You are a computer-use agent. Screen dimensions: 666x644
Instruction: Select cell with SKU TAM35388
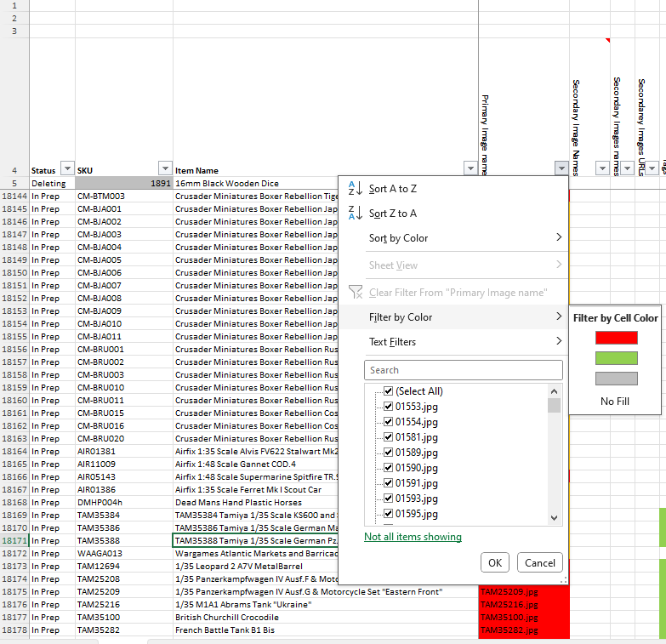124,540
